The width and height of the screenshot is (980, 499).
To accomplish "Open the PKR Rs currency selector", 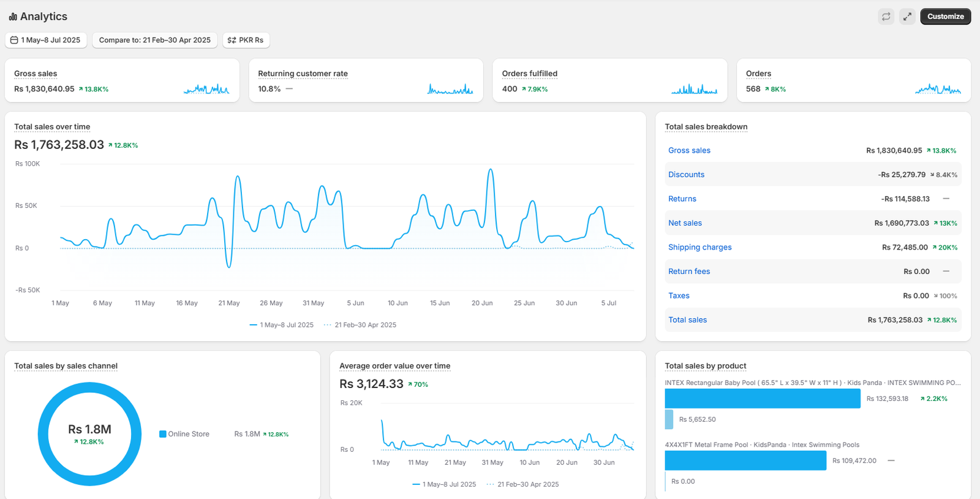I will tap(246, 40).
